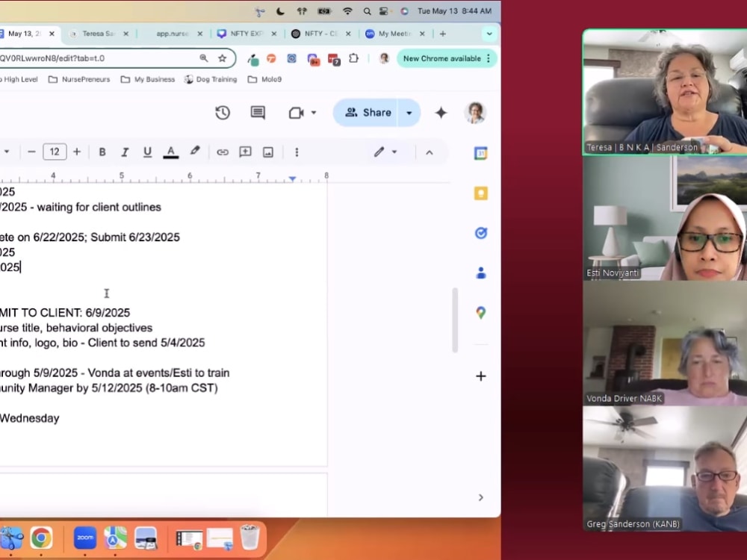Open Maps from the Dock
747x560 pixels.
[115, 538]
